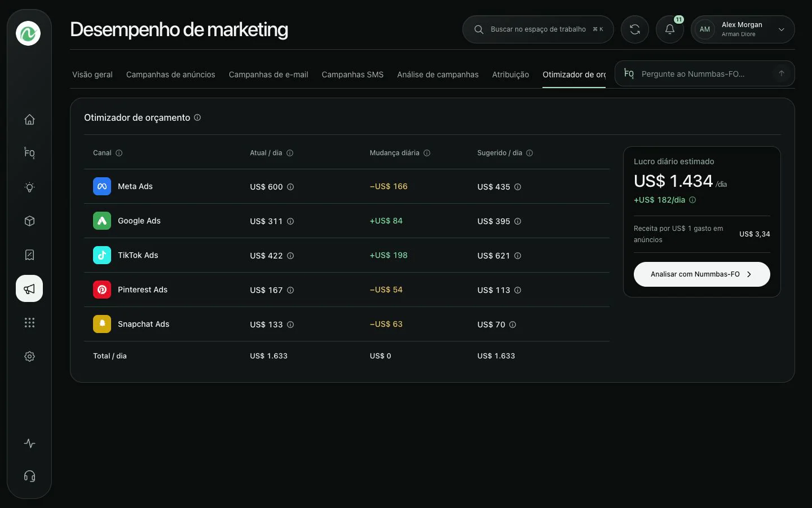This screenshot has height=508, width=812.
Task: Click info icon beside US$ 621
Action: click(518, 256)
